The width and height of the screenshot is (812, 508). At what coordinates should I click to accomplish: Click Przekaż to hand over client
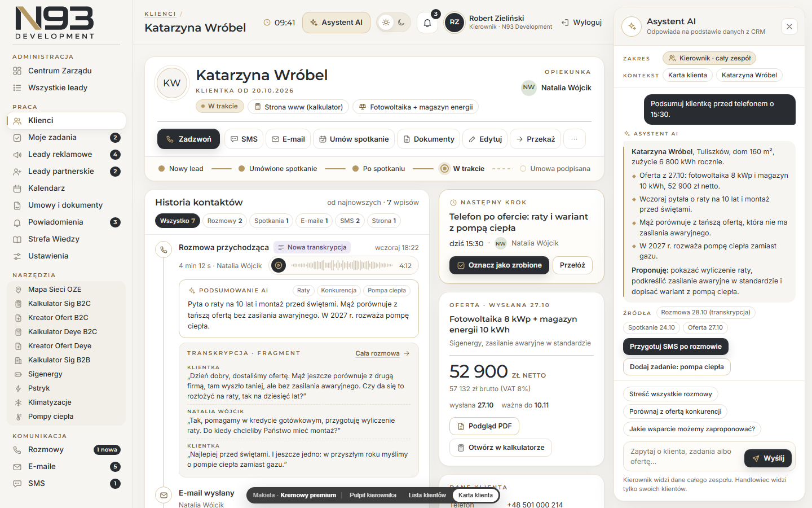(535, 139)
